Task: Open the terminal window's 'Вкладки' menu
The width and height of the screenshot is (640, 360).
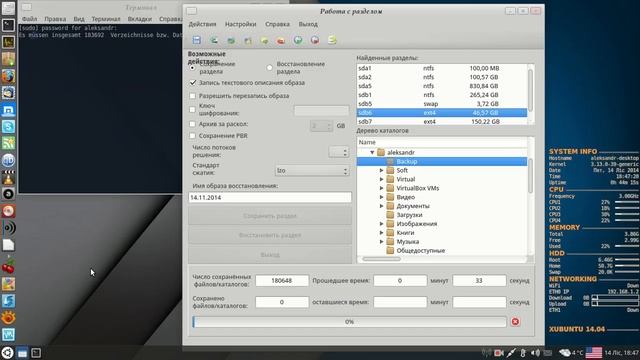Action: [x=140, y=19]
